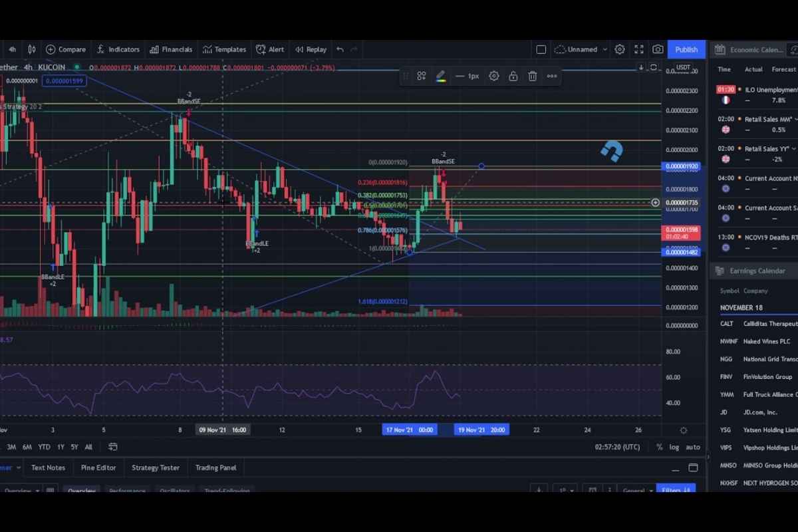Select the YTD date range
798x532 pixels.
click(44, 447)
